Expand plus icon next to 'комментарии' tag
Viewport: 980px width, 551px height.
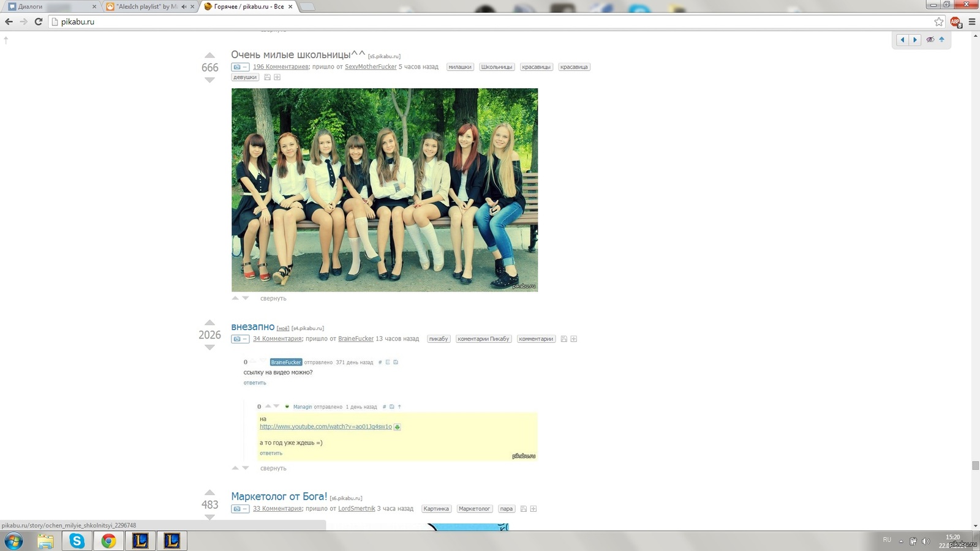pos(574,339)
